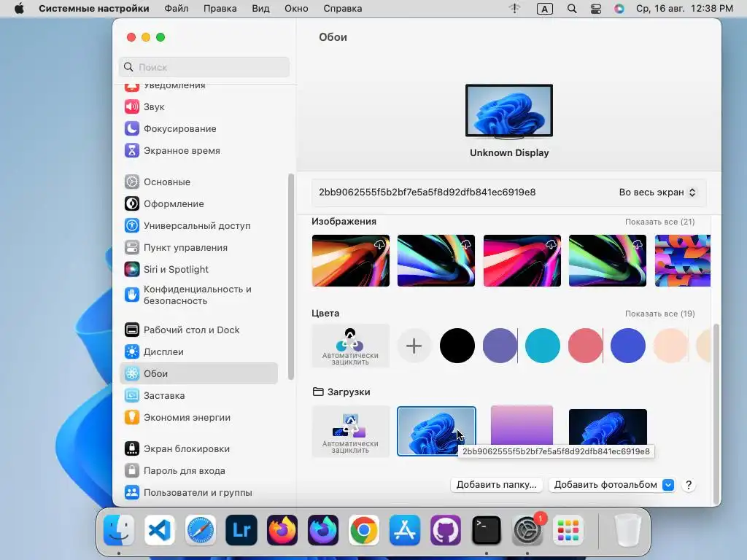Screen dimensions: 747x560
Task: Open Экранное время hourglass icon
Action: pos(132,150)
